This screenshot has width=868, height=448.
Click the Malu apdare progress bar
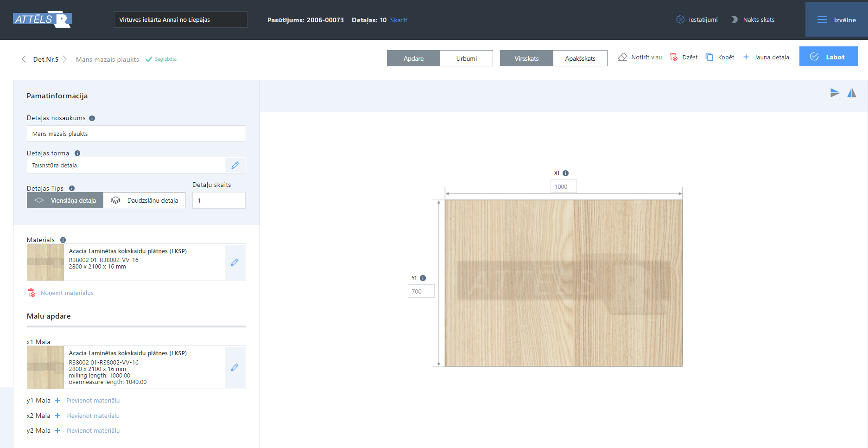click(136, 326)
